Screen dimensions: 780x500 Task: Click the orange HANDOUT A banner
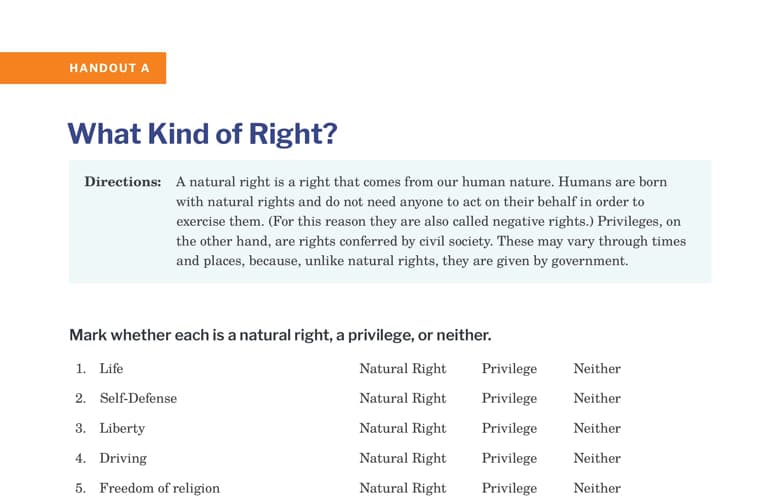[83, 68]
